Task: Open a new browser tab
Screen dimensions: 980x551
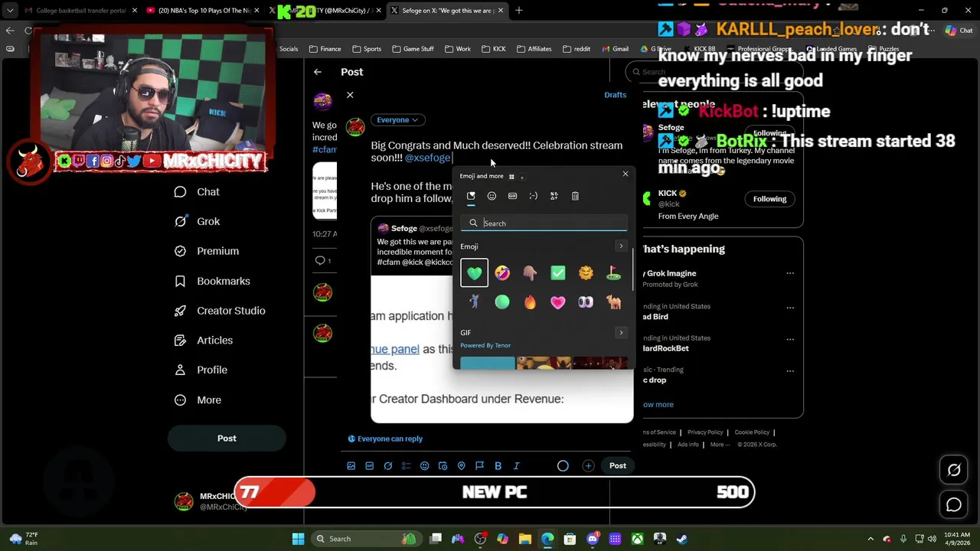Action: (x=518, y=11)
